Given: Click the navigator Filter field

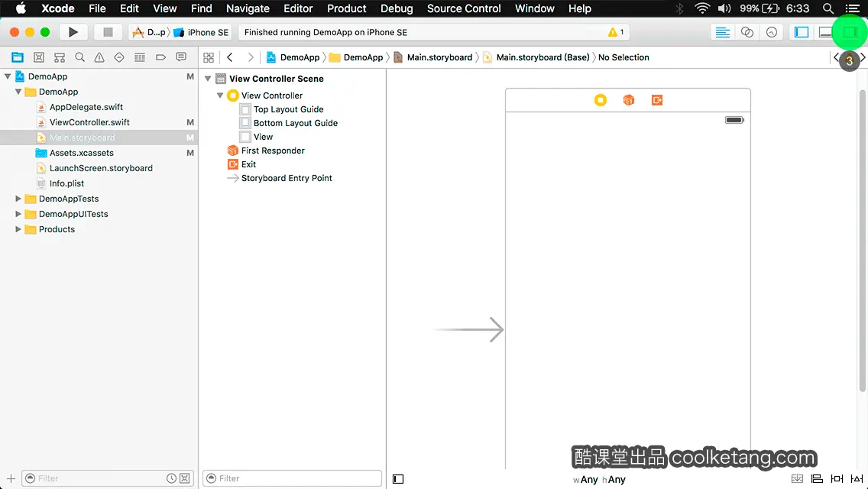Looking at the screenshot, I should pyautogui.click(x=108, y=478).
